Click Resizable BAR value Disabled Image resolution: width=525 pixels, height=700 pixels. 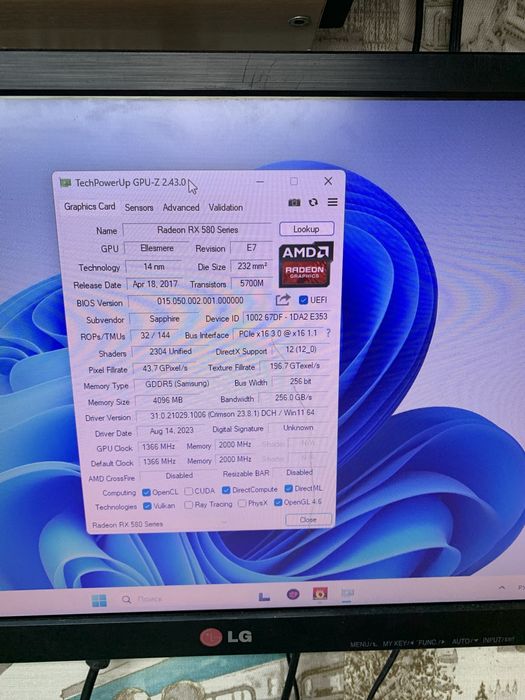pyautogui.click(x=299, y=472)
